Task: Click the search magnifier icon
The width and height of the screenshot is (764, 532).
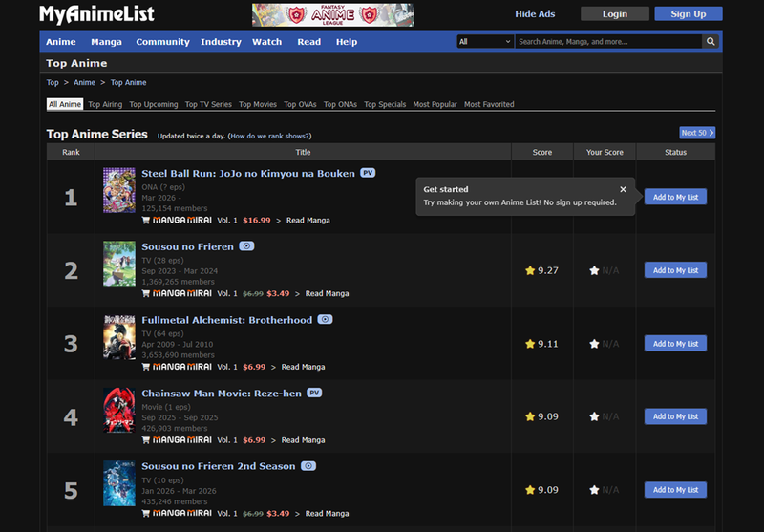Action: [710, 42]
